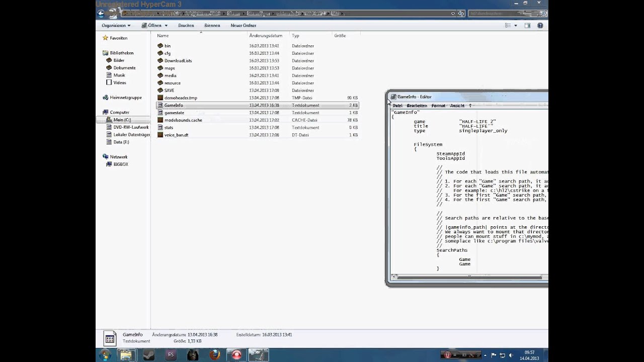644x362 pixels.
Task: Open the Organisieren dropdown
Action: point(116,25)
